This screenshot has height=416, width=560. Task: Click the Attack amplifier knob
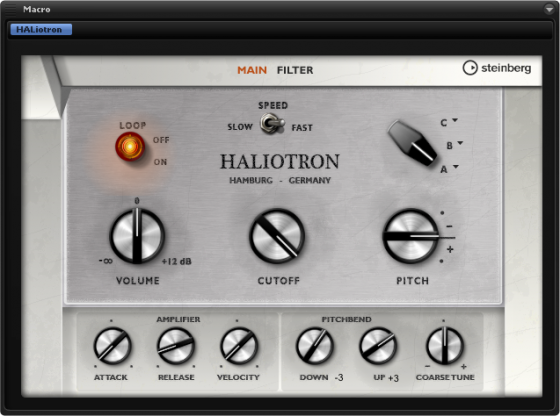[112, 346]
